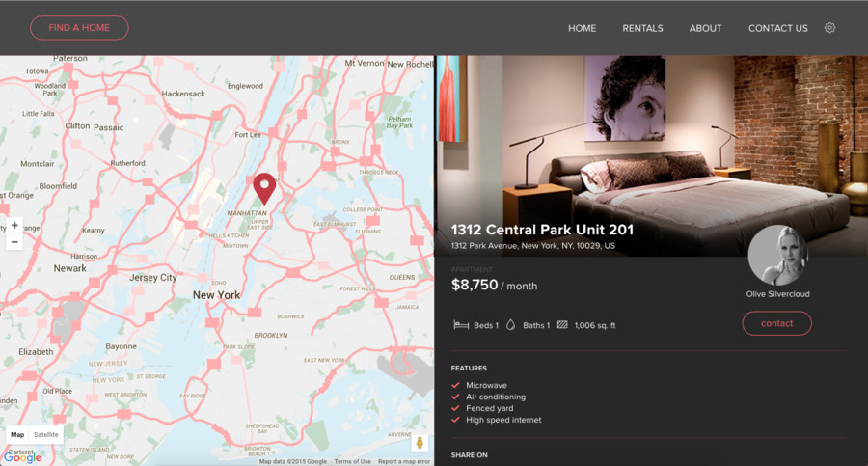Click the square footage area icon

[562, 325]
